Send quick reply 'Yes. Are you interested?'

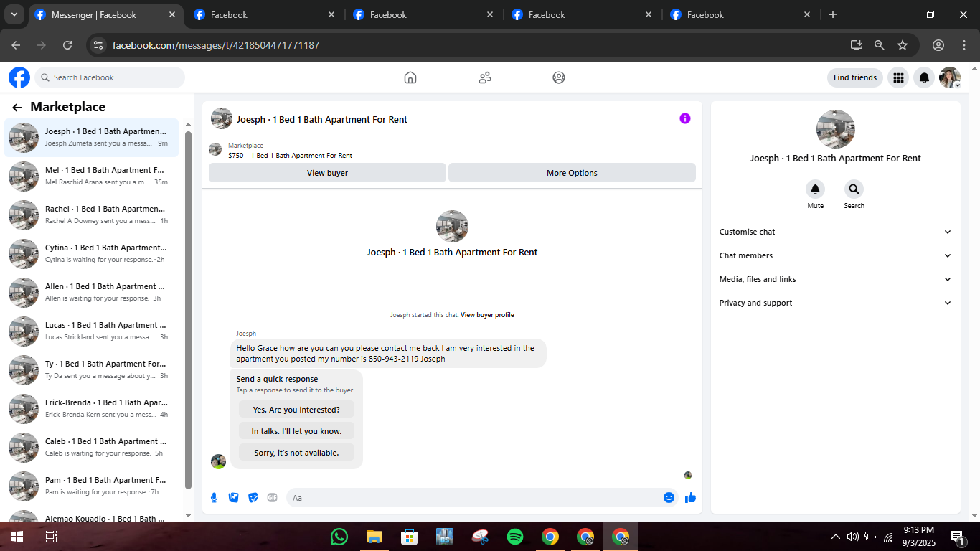coord(296,410)
